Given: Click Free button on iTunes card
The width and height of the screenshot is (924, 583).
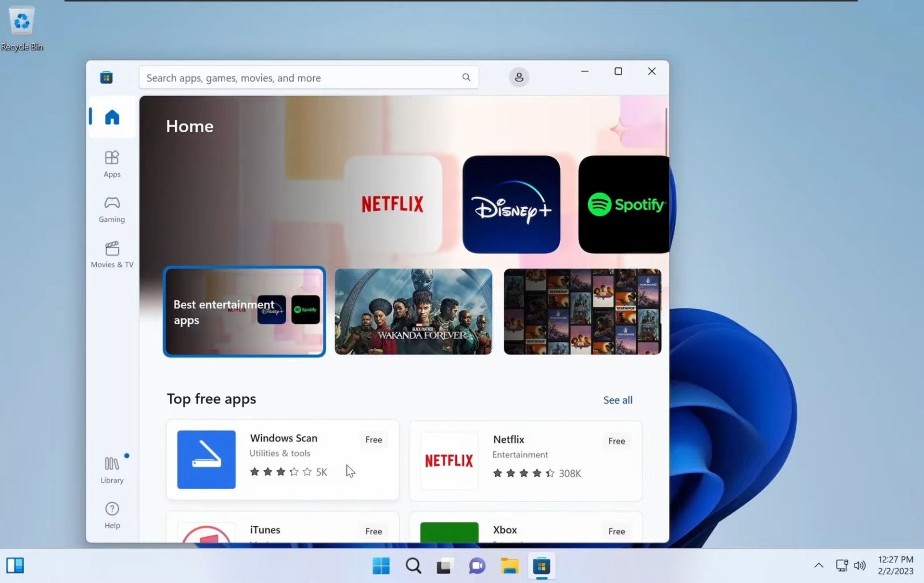Looking at the screenshot, I should (373, 531).
